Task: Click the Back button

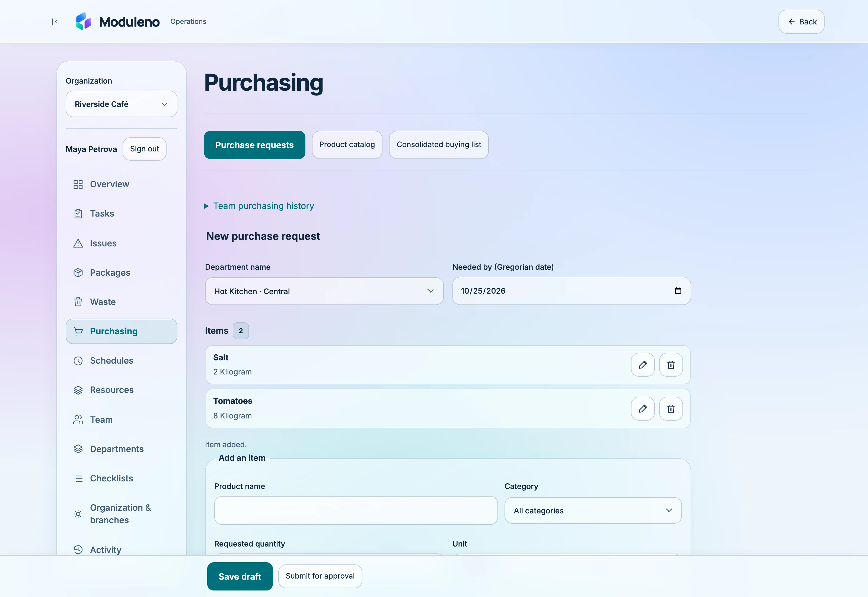Action: [802, 22]
